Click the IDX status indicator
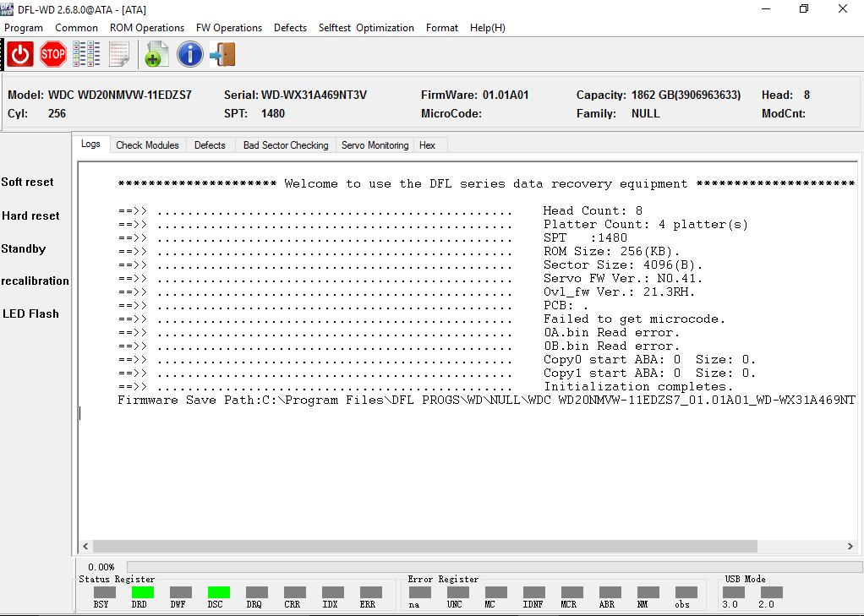 pos(333,592)
